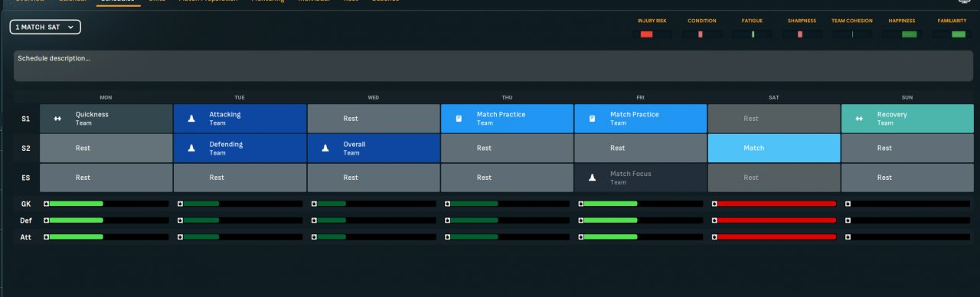
Task: Click Def intensity marker icon for Friday
Action: 581,220
